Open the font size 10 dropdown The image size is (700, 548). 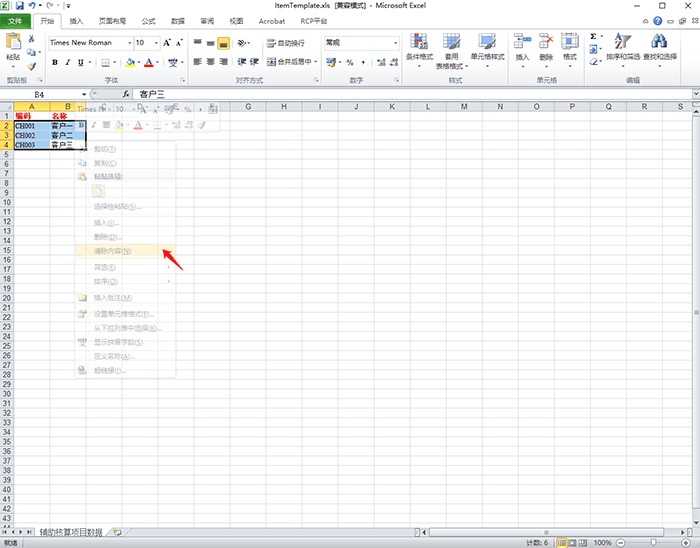pyautogui.click(x=156, y=43)
